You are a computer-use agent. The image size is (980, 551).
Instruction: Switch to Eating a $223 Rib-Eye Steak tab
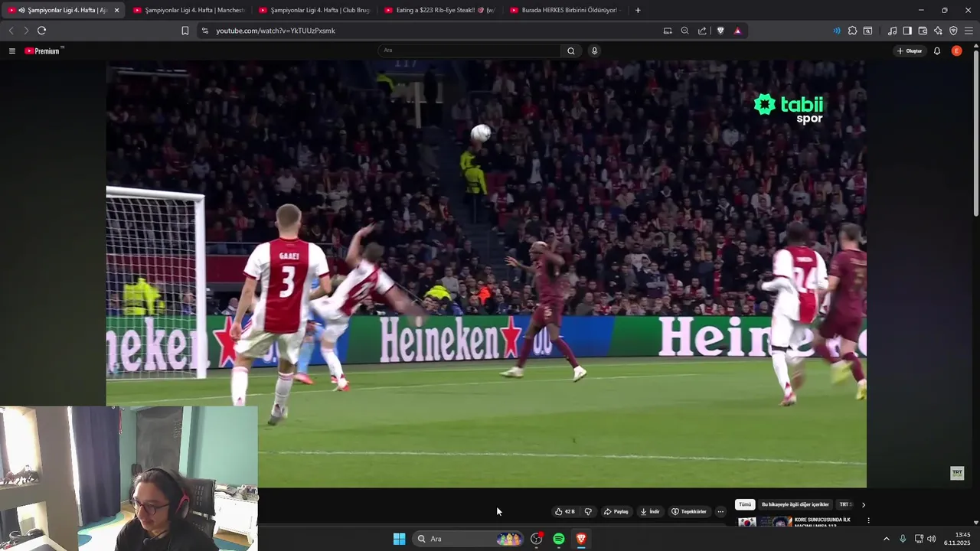click(x=439, y=10)
